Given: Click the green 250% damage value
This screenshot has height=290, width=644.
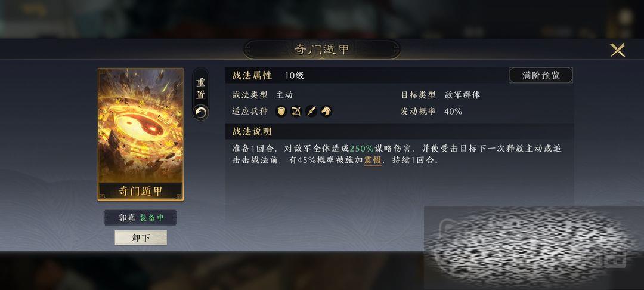Looking at the screenshot, I should [x=362, y=149].
